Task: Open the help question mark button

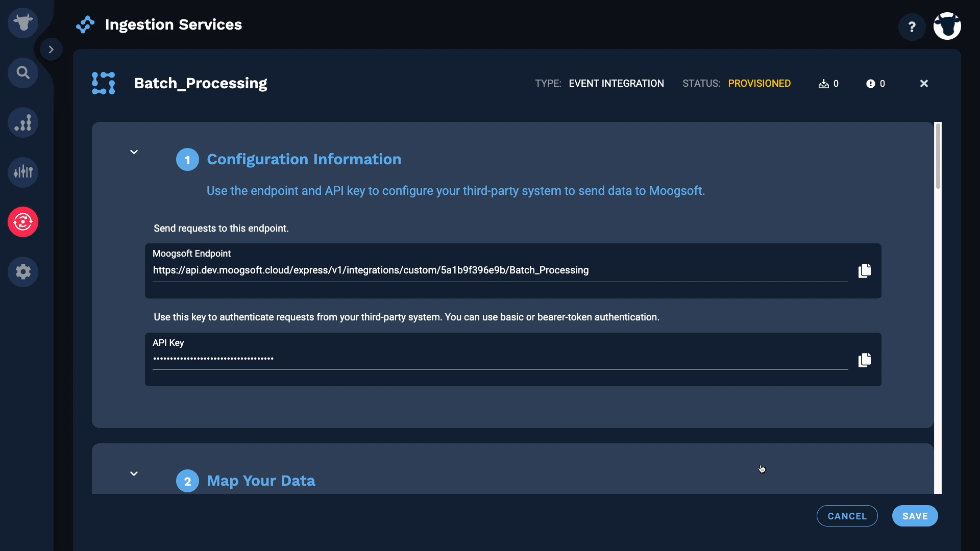Action: (x=912, y=27)
